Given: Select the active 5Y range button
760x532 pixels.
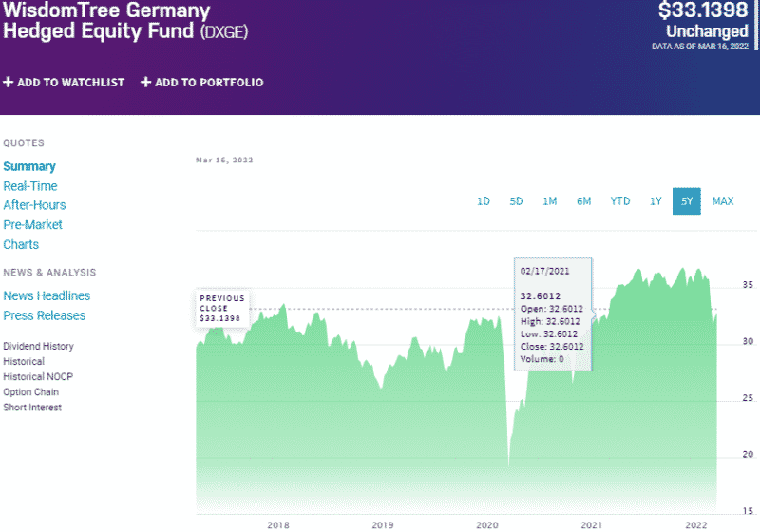Looking at the screenshot, I should (686, 201).
